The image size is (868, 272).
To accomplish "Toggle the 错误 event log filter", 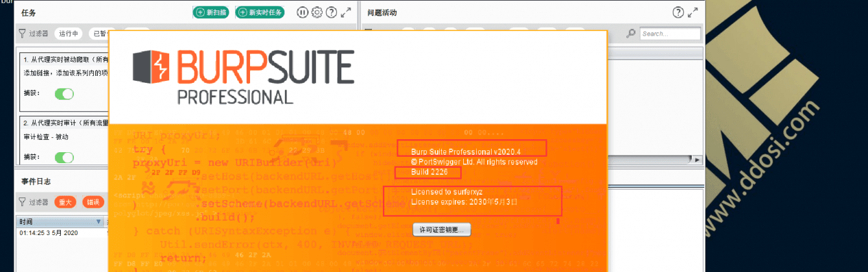I will click(x=95, y=202).
